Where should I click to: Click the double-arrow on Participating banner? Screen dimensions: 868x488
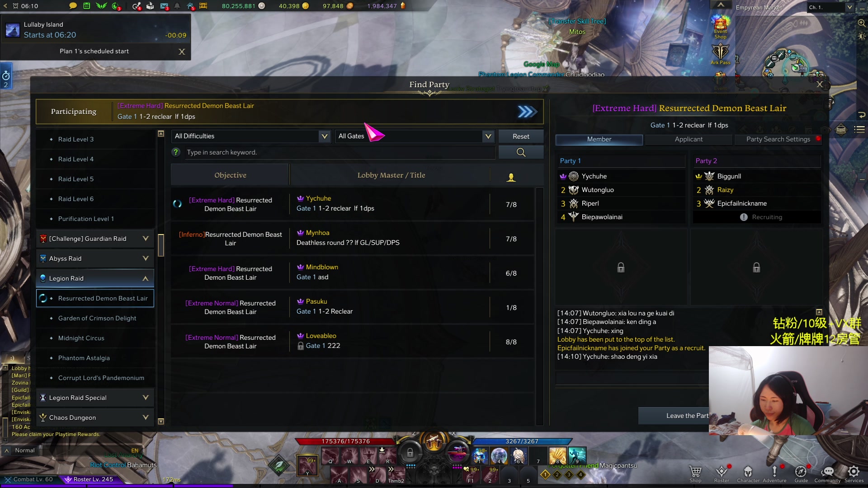coord(527,112)
